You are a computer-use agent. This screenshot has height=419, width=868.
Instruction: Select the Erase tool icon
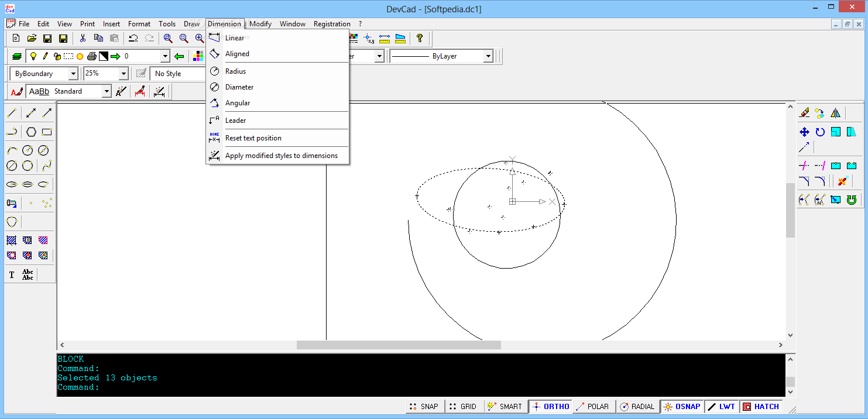pyautogui.click(x=804, y=113)
